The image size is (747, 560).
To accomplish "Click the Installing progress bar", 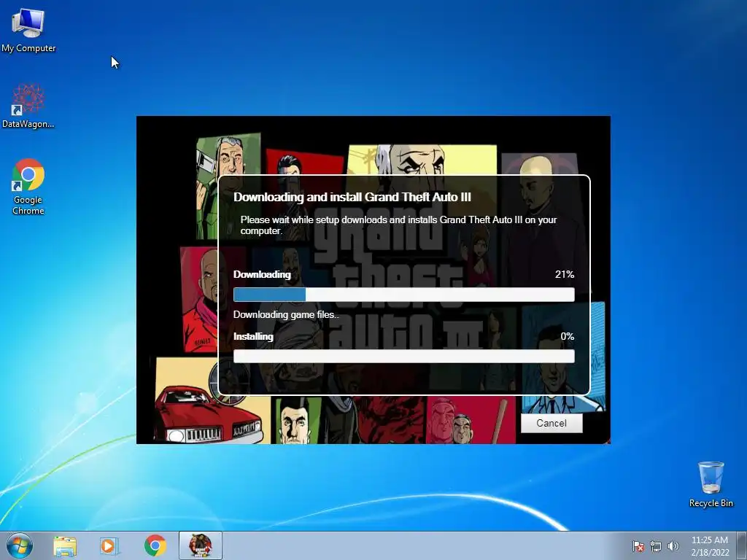I will coord(404,356).
